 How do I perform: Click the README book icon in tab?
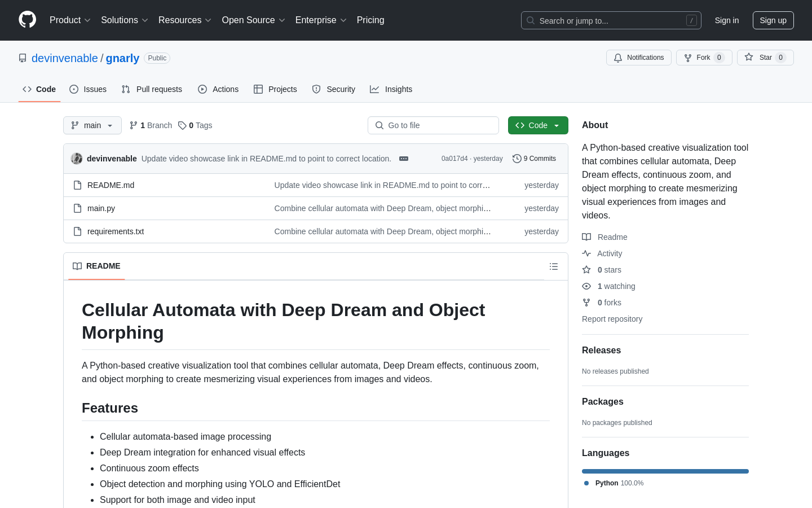[x=77, y=266]
